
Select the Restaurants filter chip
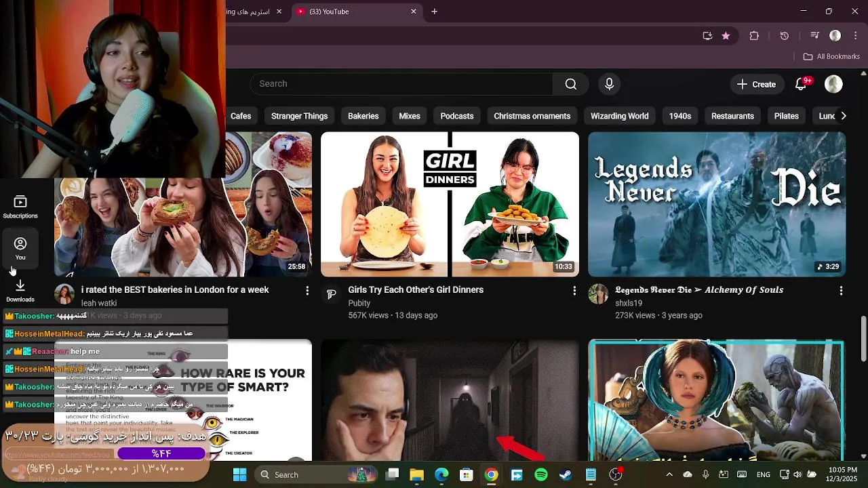pyautogui.click(x=732, y=116)
